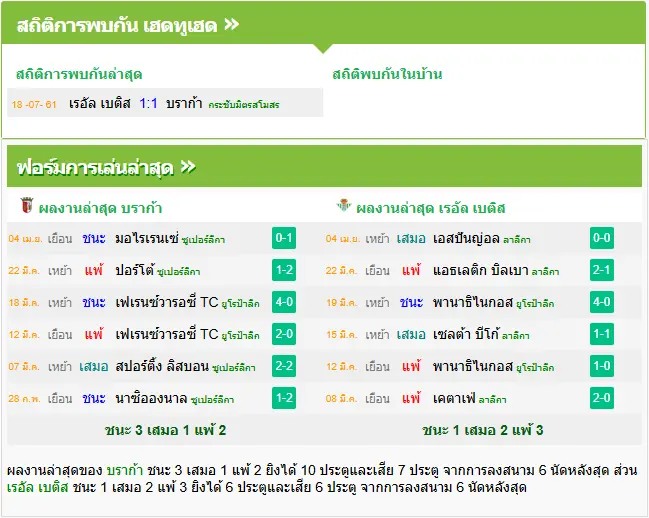Click the Braga summary ชนะ 3 เสมอ 1 แพ้ 2

(x=165, y=430)
